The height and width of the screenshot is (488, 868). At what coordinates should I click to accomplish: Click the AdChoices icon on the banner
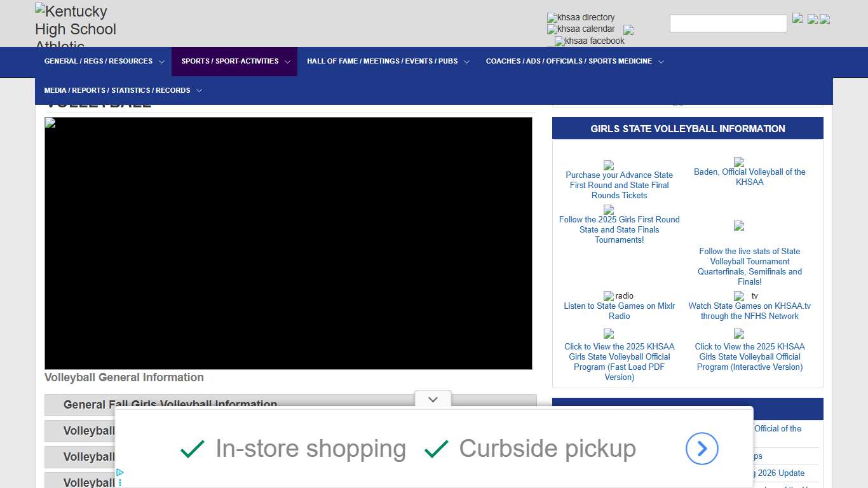pos(119,473)
